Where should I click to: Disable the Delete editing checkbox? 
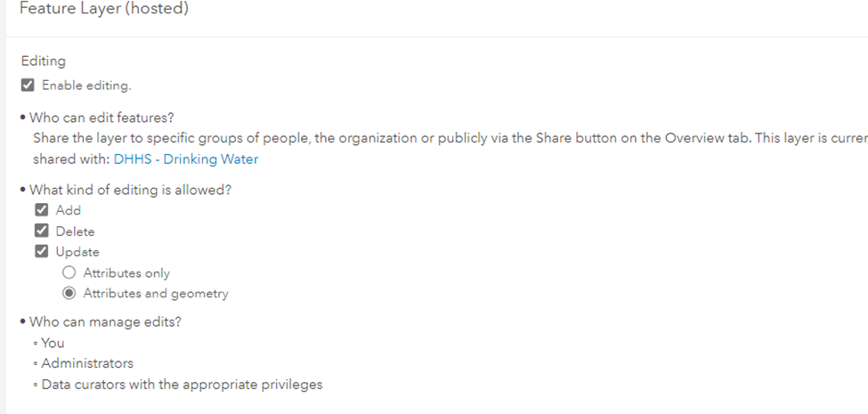tap(42, 231)
